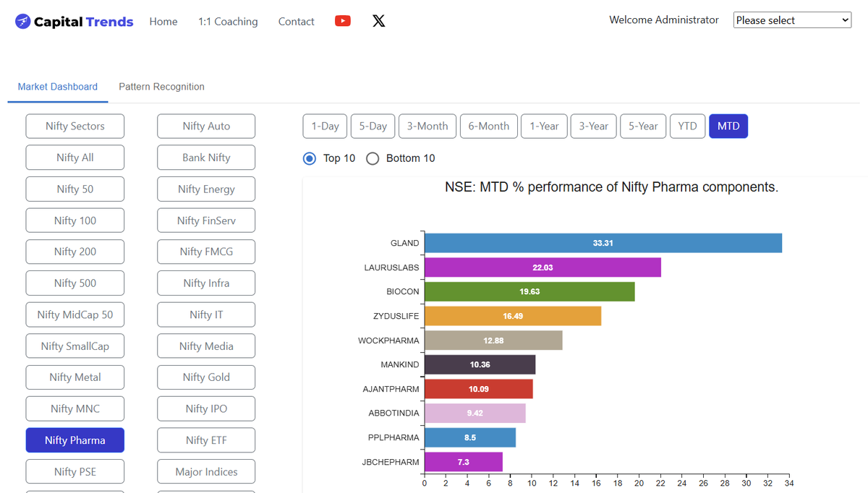Click the highlighted Nifty Pharma button
The width and height of the screenshot is (868, 493).
coord(75,440)
